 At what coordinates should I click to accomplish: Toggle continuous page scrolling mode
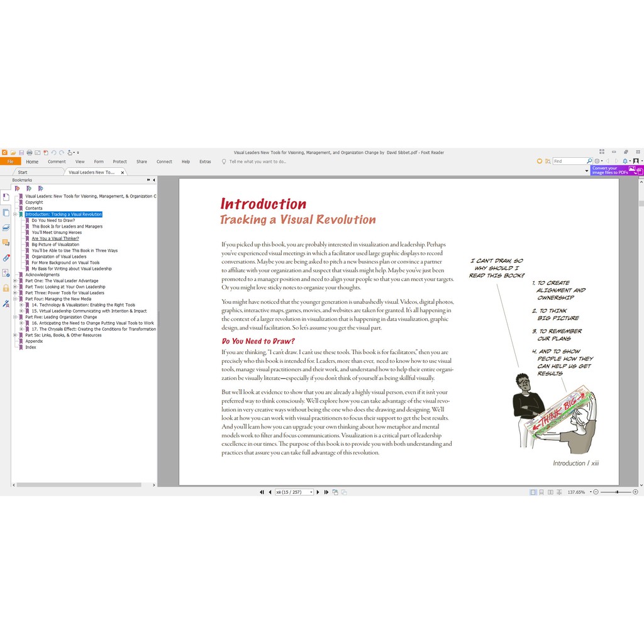[x=541, y=492]
